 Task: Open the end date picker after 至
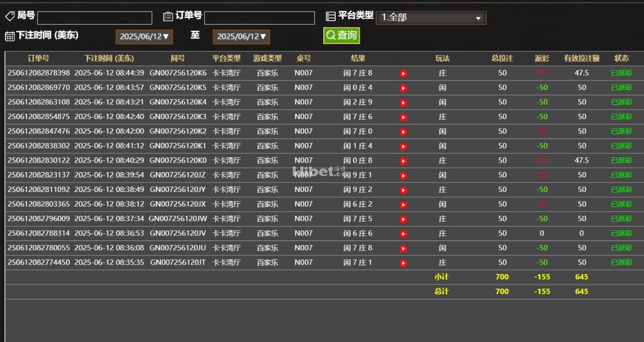coord(241,36)
